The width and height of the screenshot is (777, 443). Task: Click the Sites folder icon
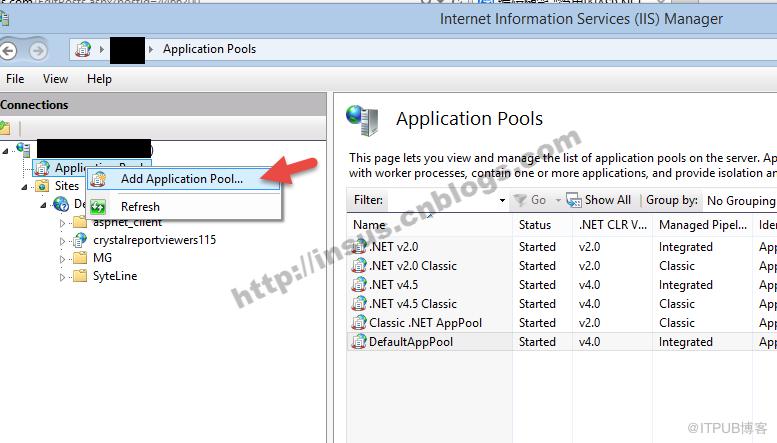[42, 186]
